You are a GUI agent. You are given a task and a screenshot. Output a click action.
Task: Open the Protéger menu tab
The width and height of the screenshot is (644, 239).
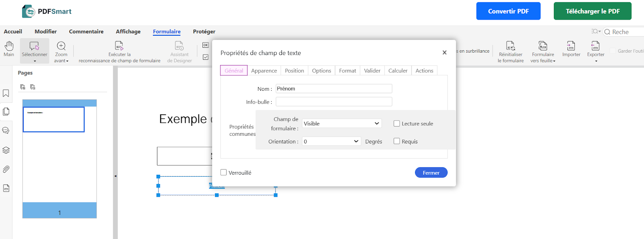point(204,31)
